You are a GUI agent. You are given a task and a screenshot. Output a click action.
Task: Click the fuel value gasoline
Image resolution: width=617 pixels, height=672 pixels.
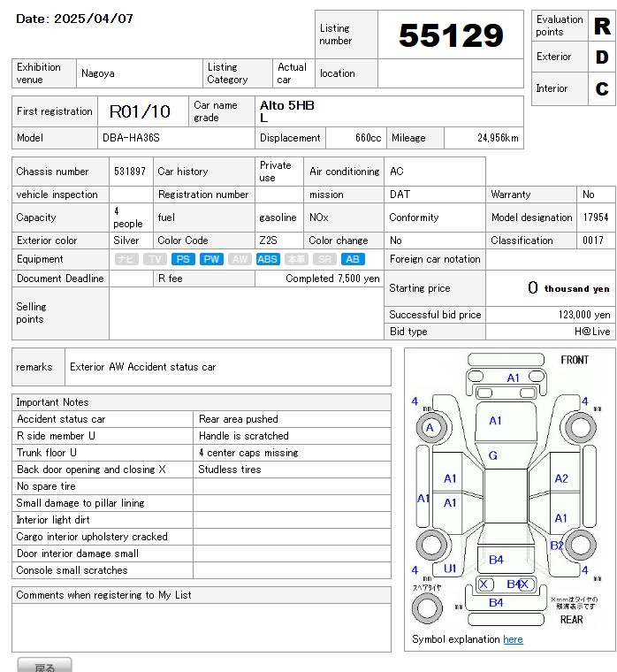point(278,218)
